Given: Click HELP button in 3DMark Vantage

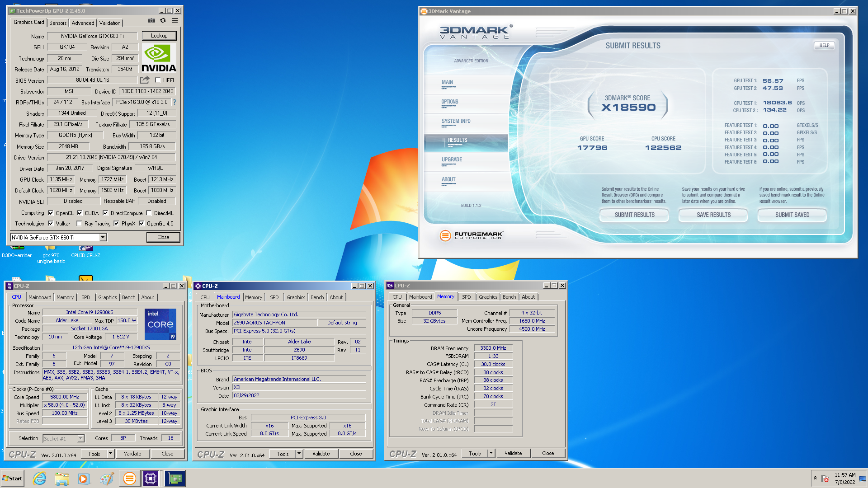Looking at the screenshot, I should [824, 45].
